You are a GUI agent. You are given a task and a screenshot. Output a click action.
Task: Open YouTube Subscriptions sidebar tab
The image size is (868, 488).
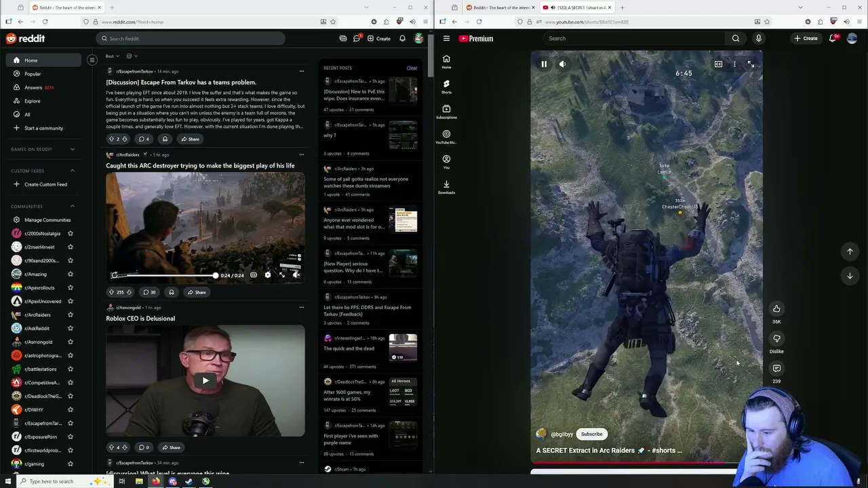coord(446,112)
